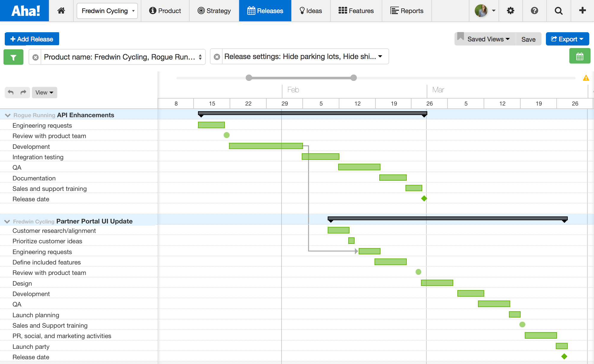594x364 pixels.
Task: Click the plus add icon in top bar
Action: [x=583, y=10]
